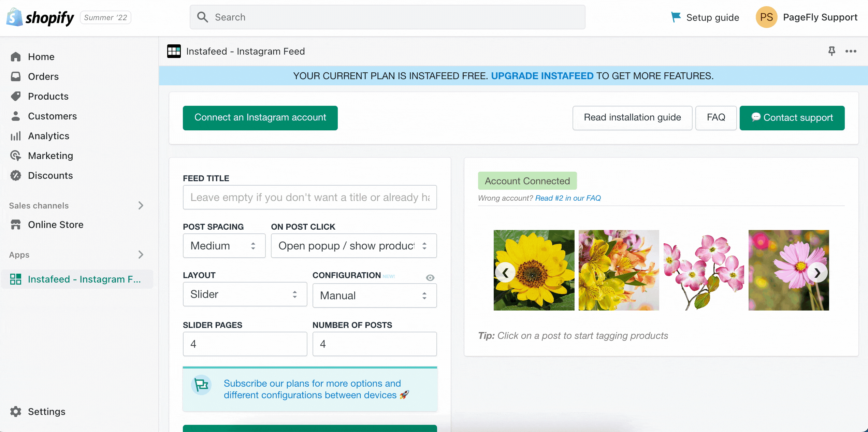This screenshot has width=868, height=432.
Task: Click the Customers person icon
Action: (x=16, y=116)
